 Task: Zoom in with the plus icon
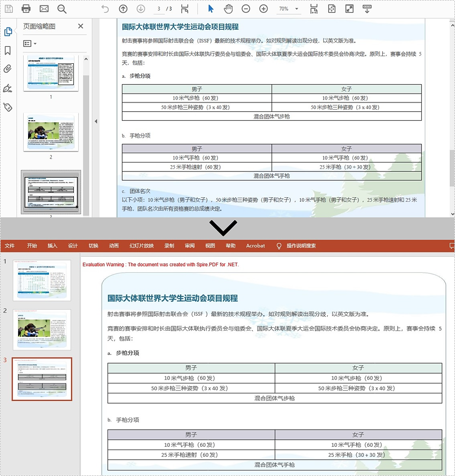(x=264, y=9)
